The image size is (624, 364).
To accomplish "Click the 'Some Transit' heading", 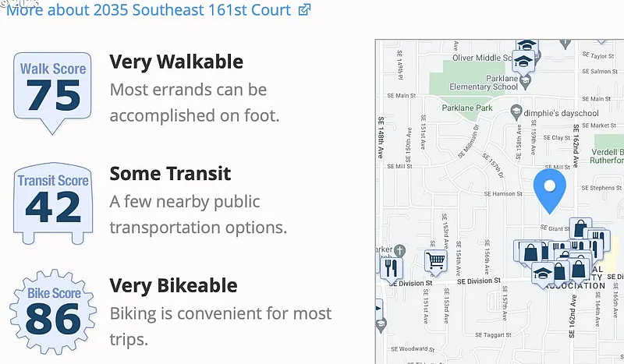I will pyautogui.click(x=170, y=173).
